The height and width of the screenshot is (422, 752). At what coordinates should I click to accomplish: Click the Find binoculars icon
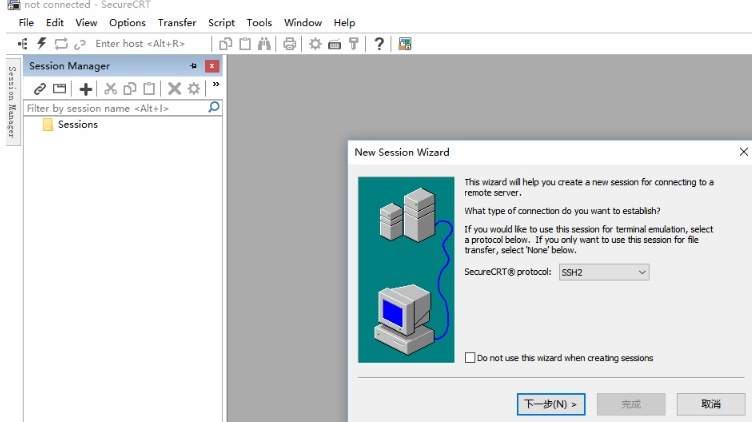coord(264,44)
